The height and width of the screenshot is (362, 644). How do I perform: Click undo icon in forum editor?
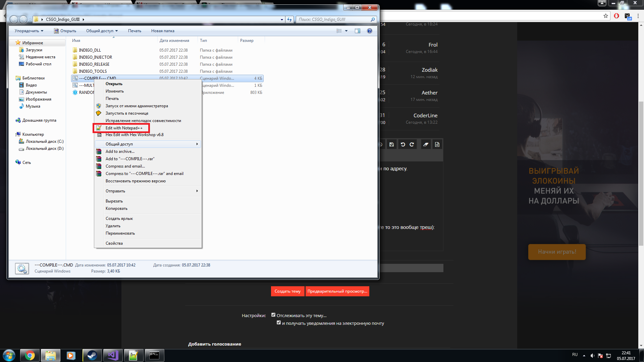[x=403, y=144]
